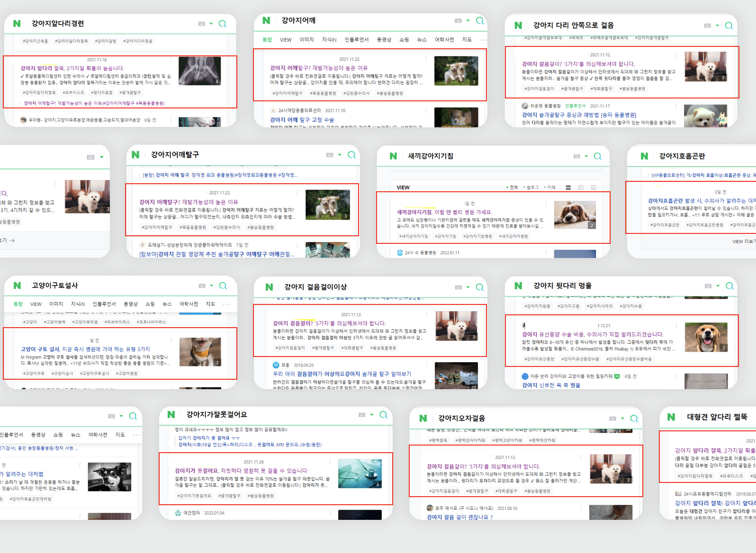Open 통합 tab in 고양이구토설사 card
756x553 pixels.
18,304
